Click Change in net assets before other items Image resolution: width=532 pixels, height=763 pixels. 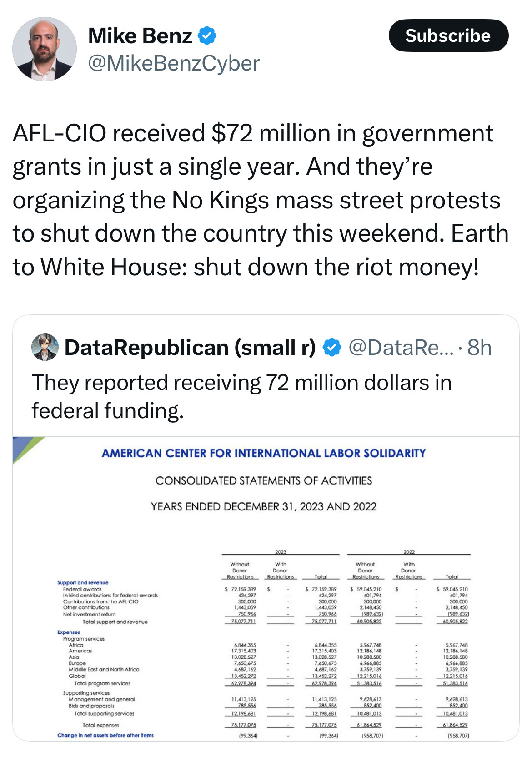point(105,735)
